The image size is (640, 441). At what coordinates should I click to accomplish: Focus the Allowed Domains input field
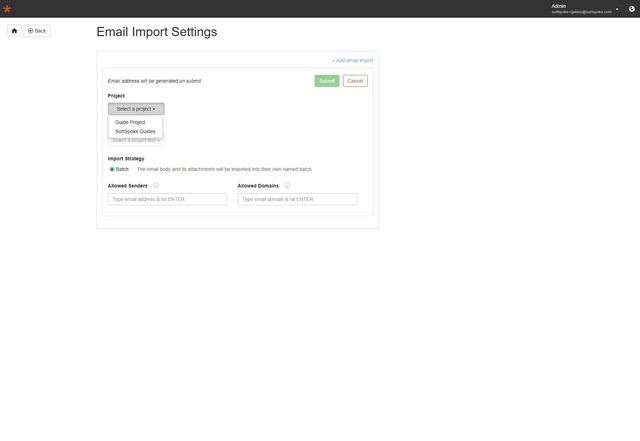pos(297,199)
